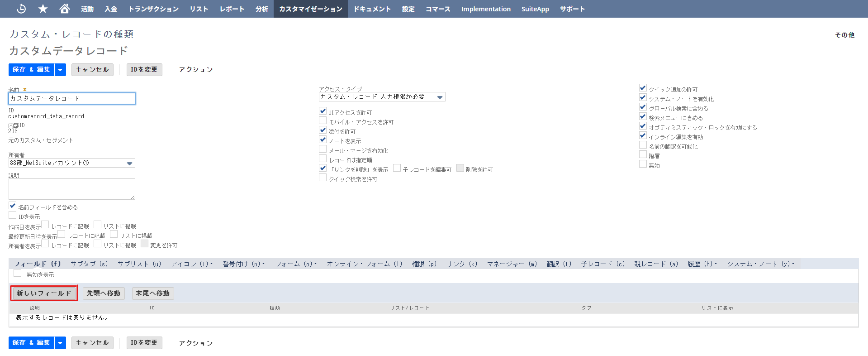Toggle インライン編集を有効 checkbox
The width and height of the screenshot is (868, 356).
(643, 135)
